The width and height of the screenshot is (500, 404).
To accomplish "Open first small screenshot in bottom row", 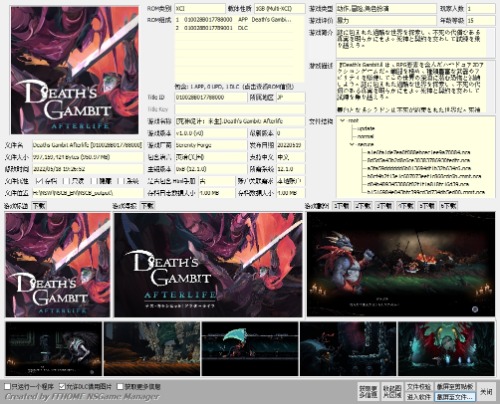I will (x=54, y=349).
